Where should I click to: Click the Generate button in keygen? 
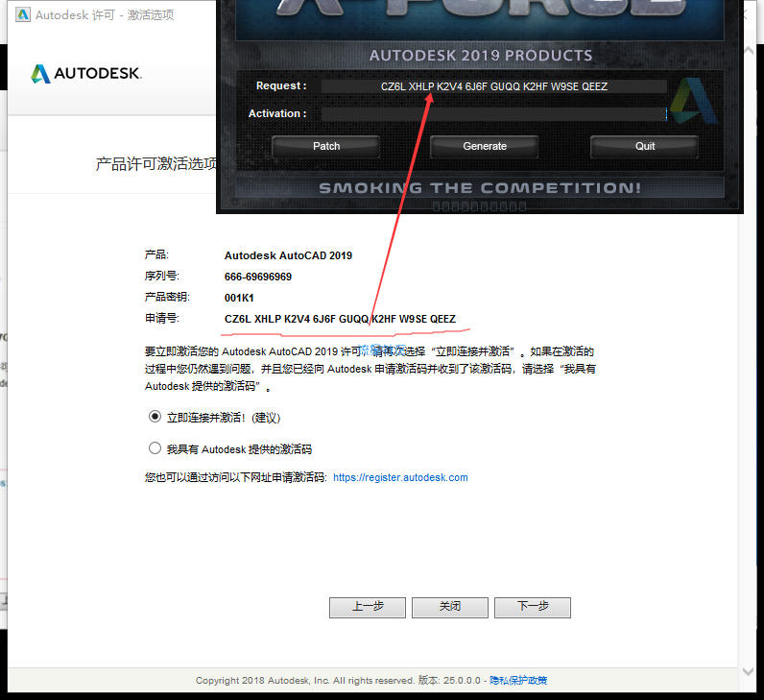[x=485, y=146]
